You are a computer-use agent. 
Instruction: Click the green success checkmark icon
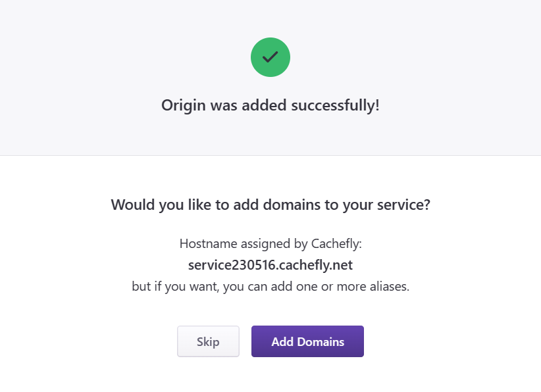pos(270,57)
